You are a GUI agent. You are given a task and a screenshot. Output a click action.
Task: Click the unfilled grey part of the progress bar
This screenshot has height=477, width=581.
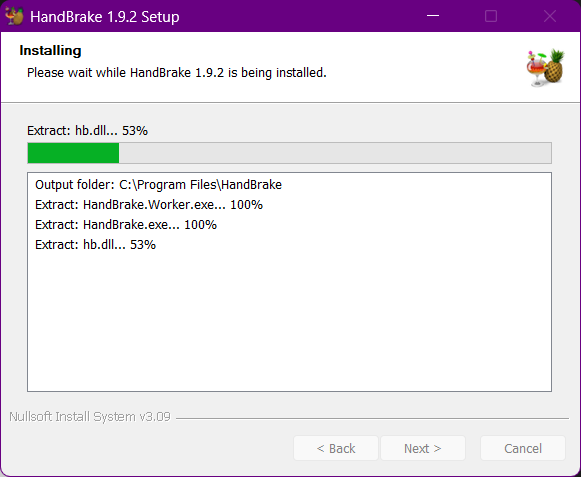pos(335,153)
